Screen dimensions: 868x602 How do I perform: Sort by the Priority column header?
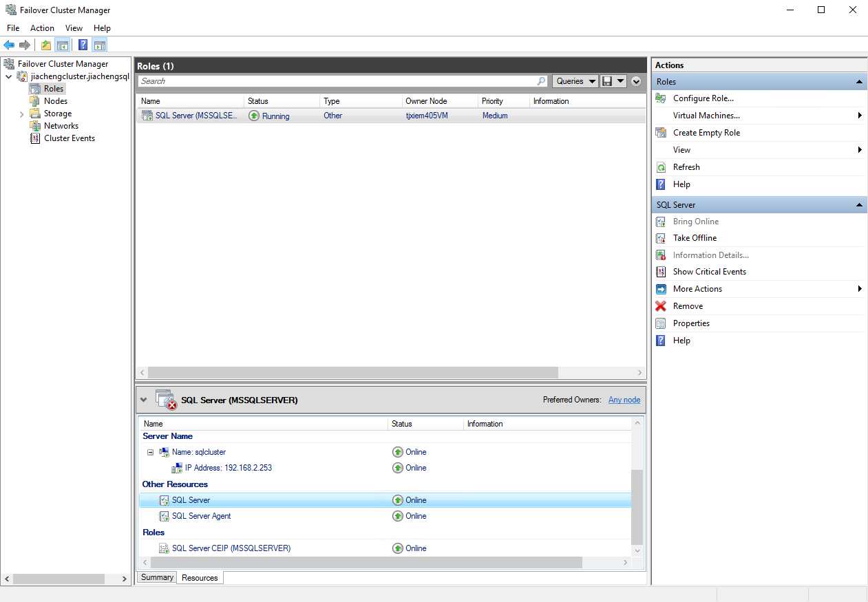(x=503, y=101)
